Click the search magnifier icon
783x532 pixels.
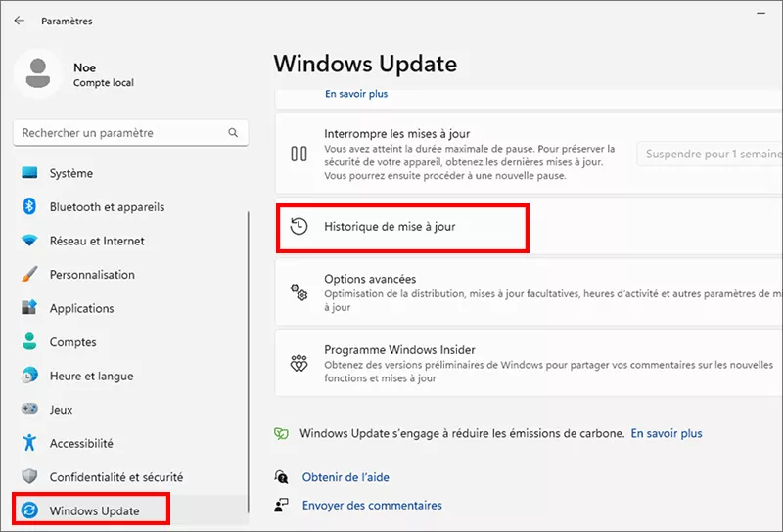233,133
